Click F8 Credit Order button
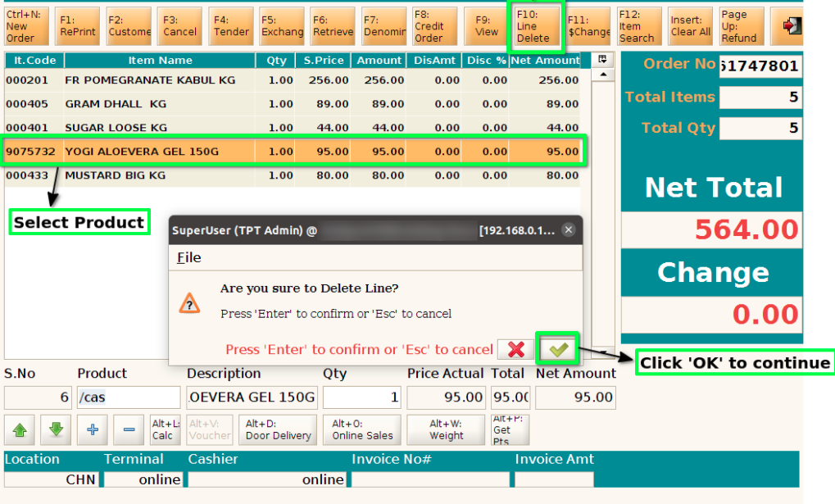 click(x=435, y=26)
